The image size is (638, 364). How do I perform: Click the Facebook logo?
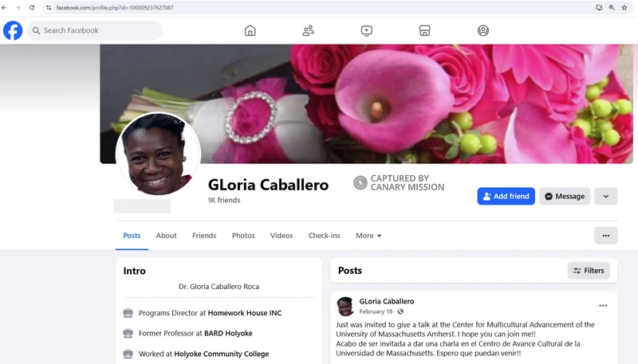click(13, 30)
